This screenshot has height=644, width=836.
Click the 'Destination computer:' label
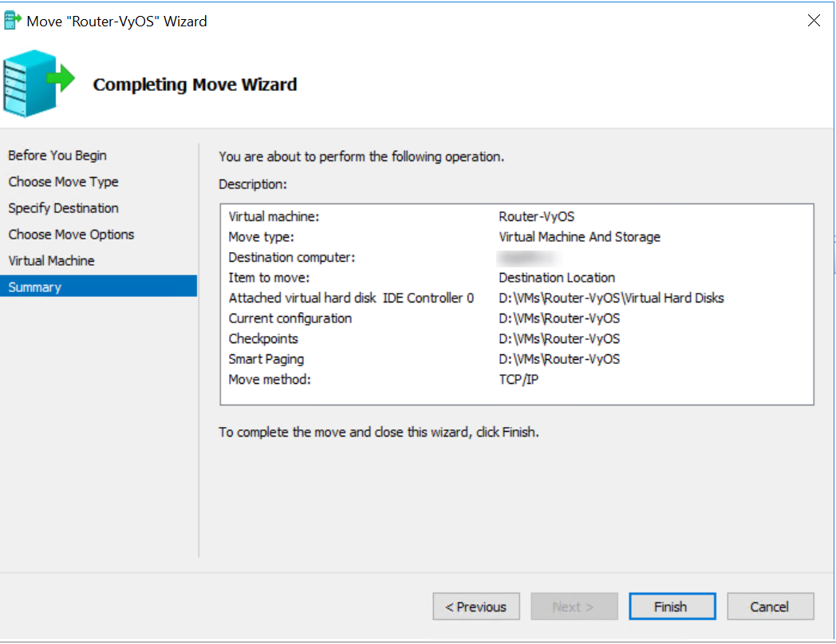[x=291, y=257]
